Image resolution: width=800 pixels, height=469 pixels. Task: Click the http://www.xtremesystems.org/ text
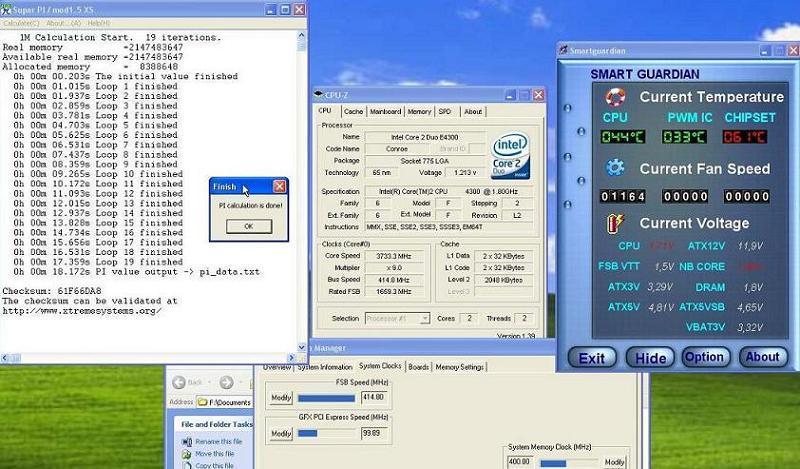coord(82,311)
